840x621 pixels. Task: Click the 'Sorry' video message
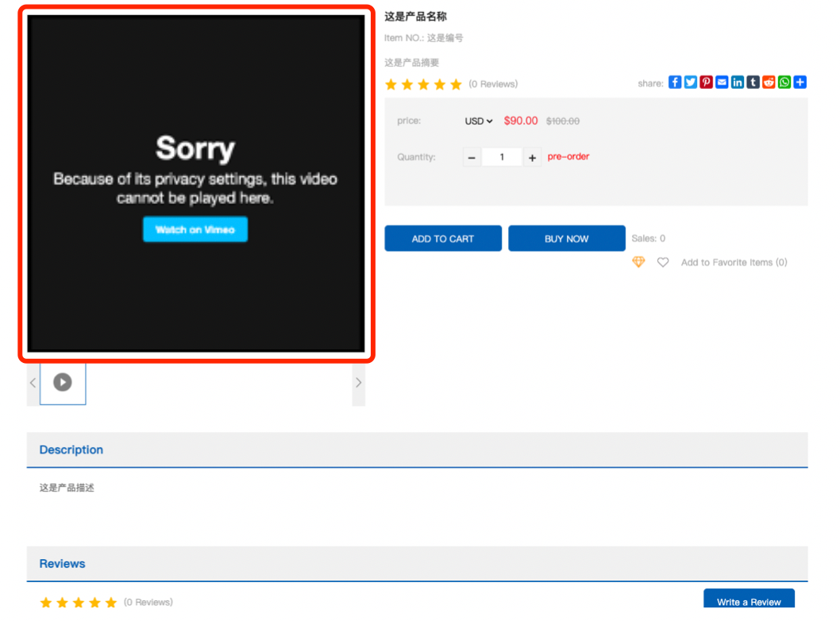[195, 148]
